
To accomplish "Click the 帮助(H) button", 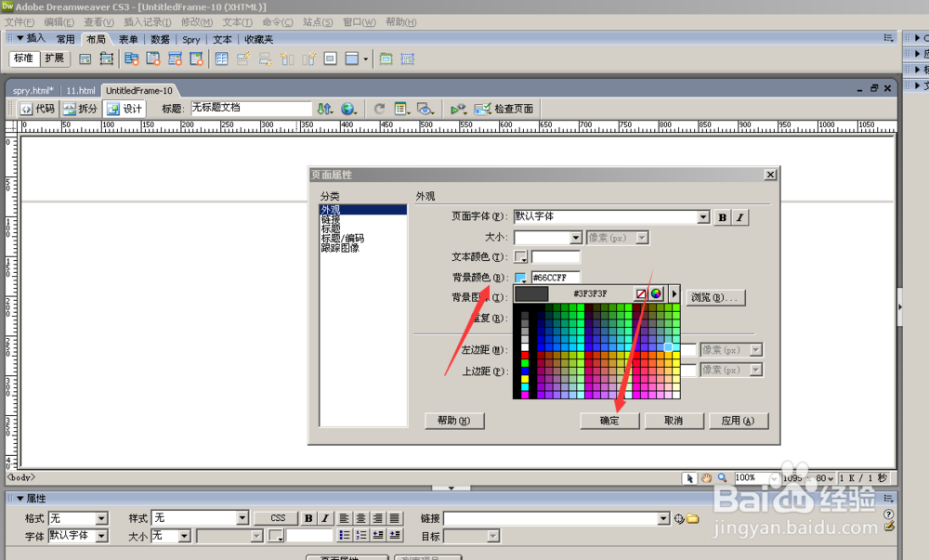I will [x=454, y=421].
